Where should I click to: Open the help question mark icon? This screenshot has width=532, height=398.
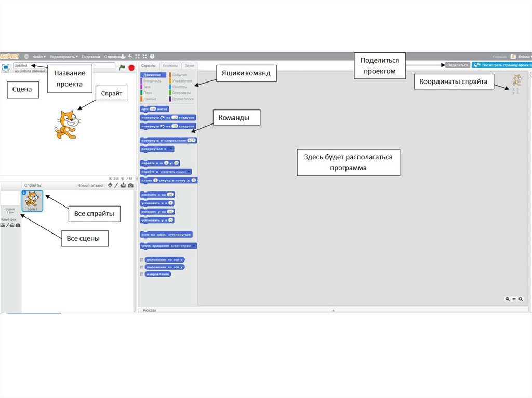tap(152, 57)
